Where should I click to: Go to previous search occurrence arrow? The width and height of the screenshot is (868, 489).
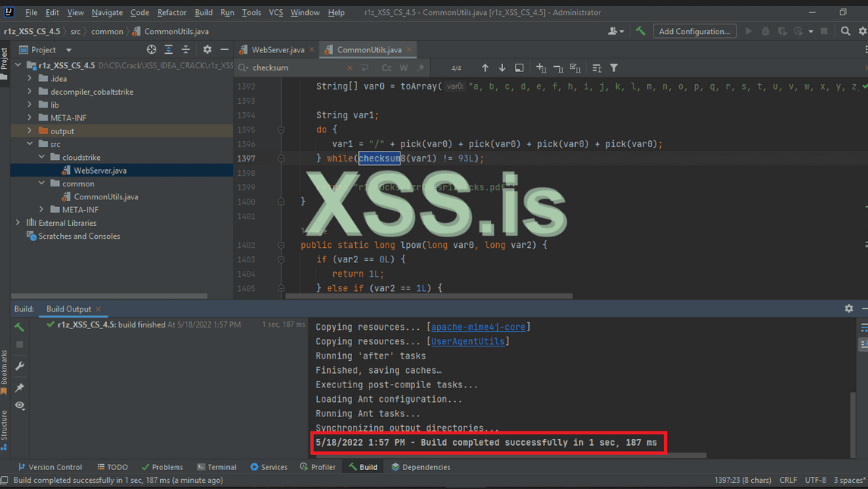(x=486, y=68)
